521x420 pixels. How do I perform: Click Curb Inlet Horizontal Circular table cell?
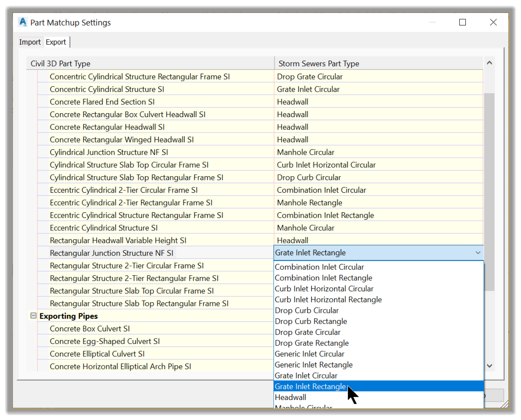379,165
